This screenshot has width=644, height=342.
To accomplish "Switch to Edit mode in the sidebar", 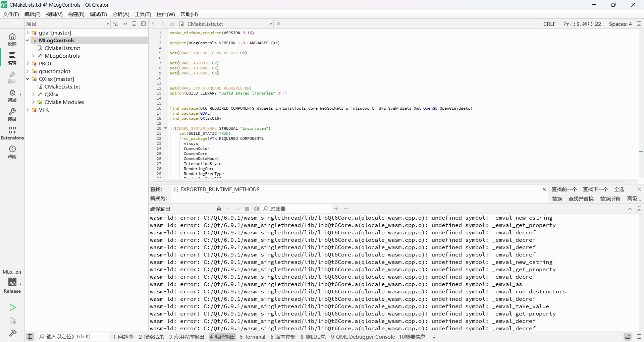I will [x=12, y=58].
